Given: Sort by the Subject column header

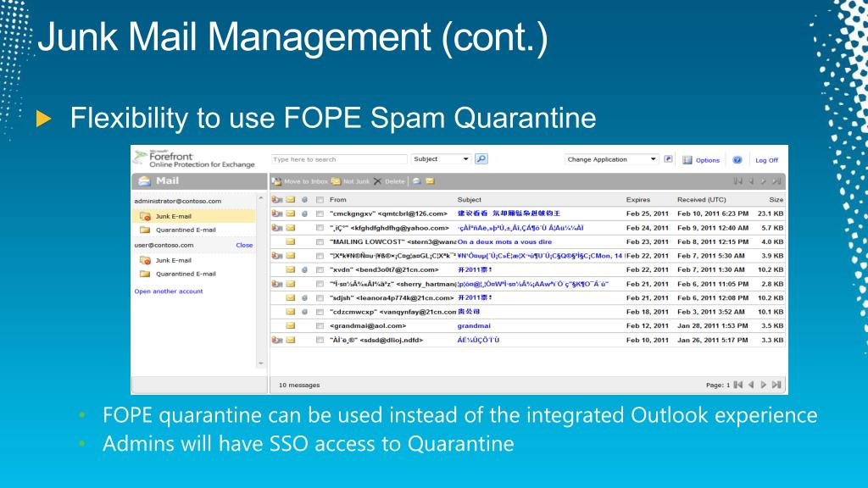Looking at the screenshot, I should pos(469,200).
